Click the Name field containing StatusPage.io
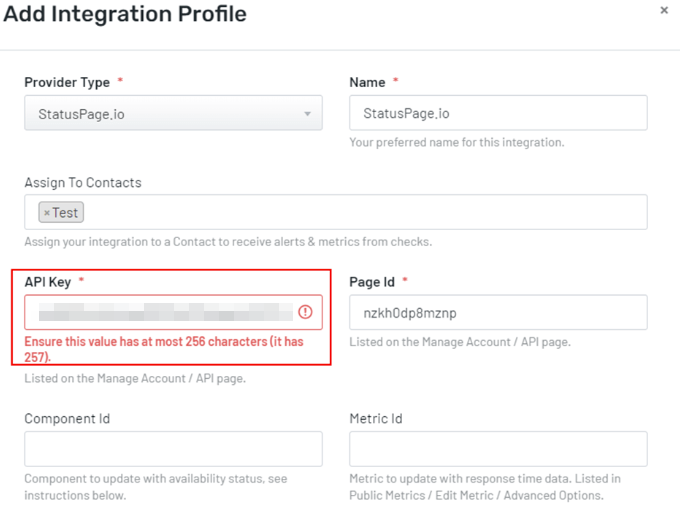Image resolution: width=680 pixels, height=525 pixels. [x=498, y=113]
